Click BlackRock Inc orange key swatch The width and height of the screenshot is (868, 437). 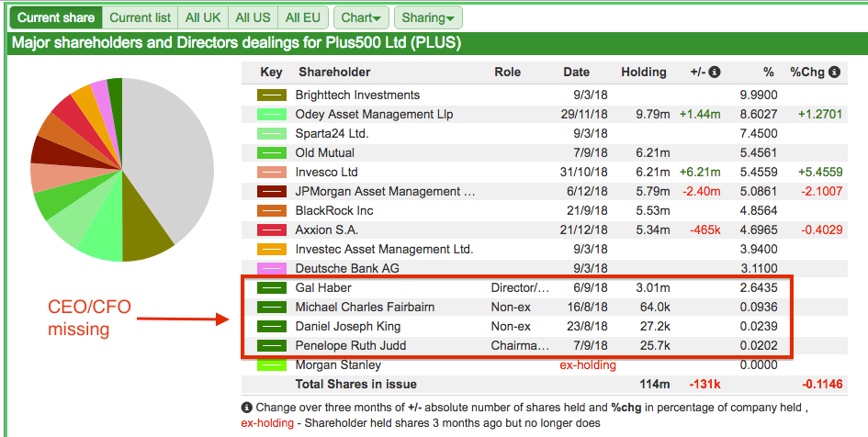coord(271,211)
